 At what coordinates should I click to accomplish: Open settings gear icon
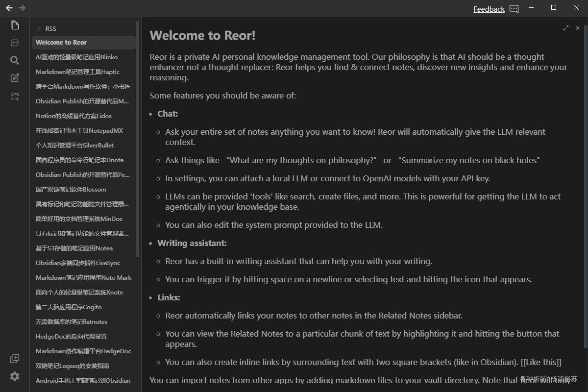point(15,376)
